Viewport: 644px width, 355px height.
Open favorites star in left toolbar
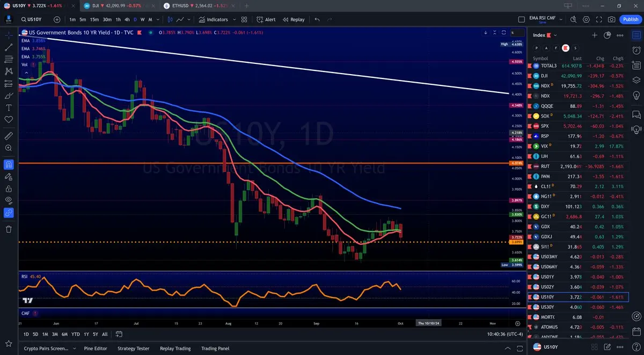[x=9, y=343]
